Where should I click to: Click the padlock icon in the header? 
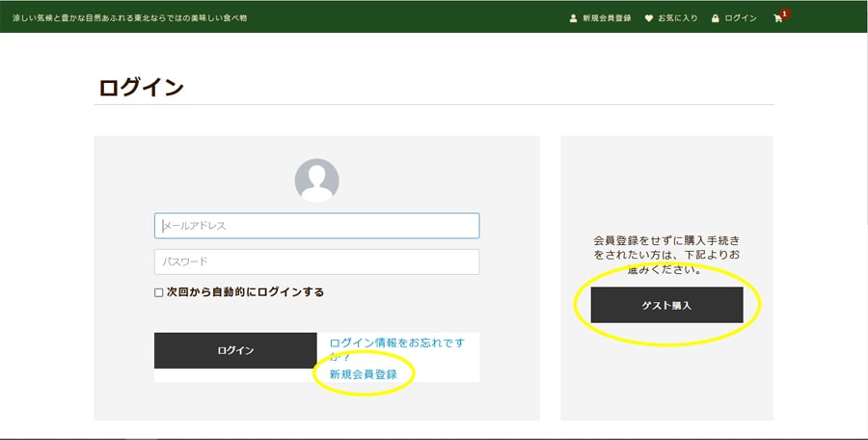click(715, 18)
